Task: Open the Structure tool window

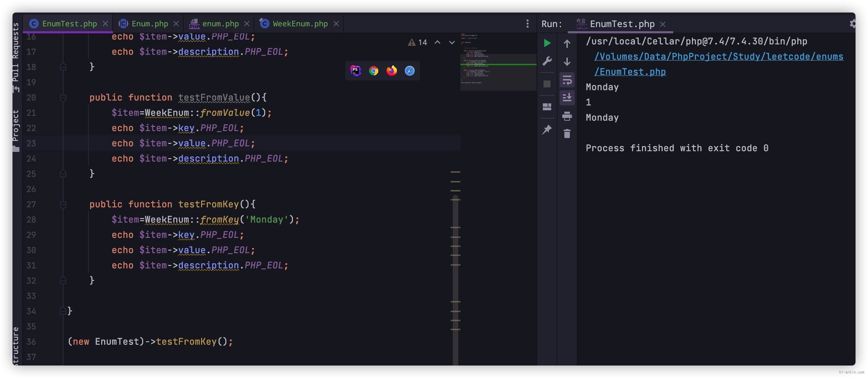Action: click(16, 345)
